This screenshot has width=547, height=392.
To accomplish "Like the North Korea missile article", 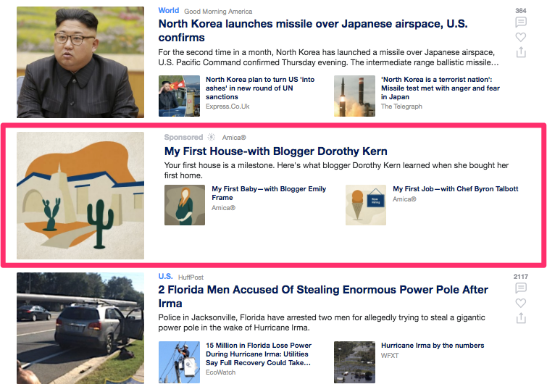I will tap(521, 37).
